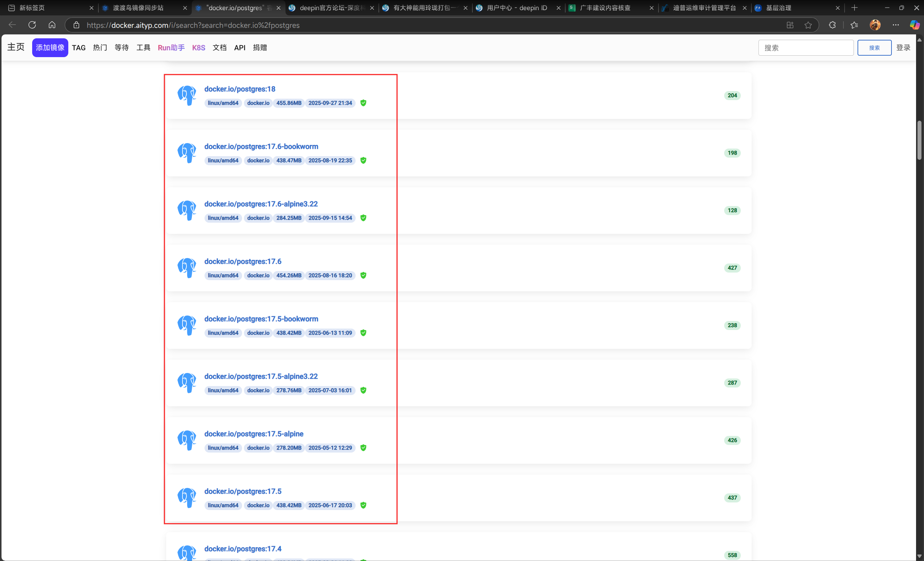Image resolution: width=924 pixels, height=561 pixels.
Task: Close the 新标签页 tab
Action: click(x=91, y=8)
